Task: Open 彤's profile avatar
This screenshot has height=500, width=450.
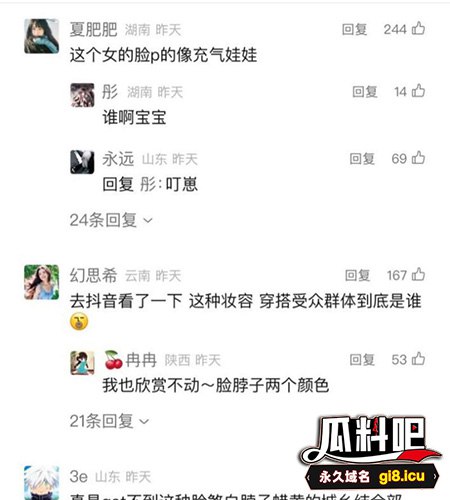Action: tap(82, 95)
